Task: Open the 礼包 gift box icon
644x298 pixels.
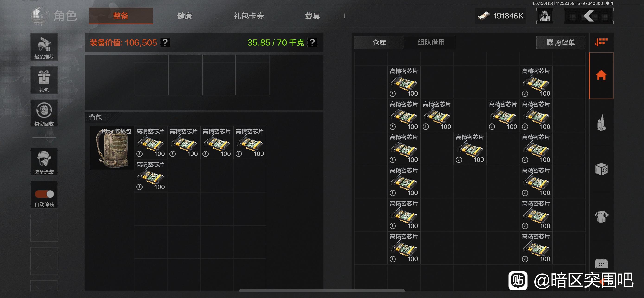Action: 44,80
